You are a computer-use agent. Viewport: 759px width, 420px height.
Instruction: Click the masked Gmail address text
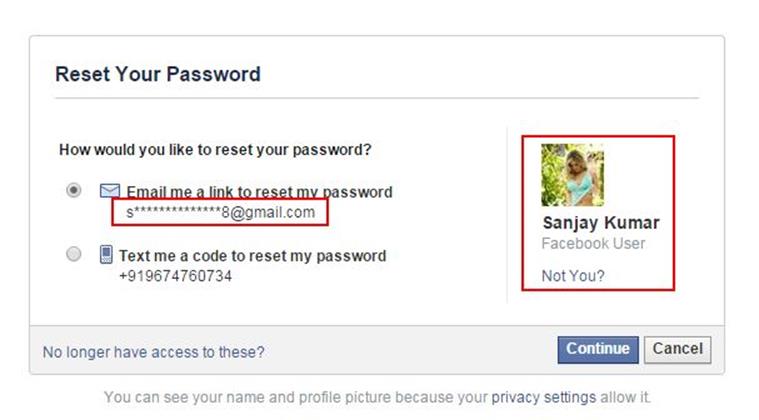pyautogui.click(x=220, y=212)
